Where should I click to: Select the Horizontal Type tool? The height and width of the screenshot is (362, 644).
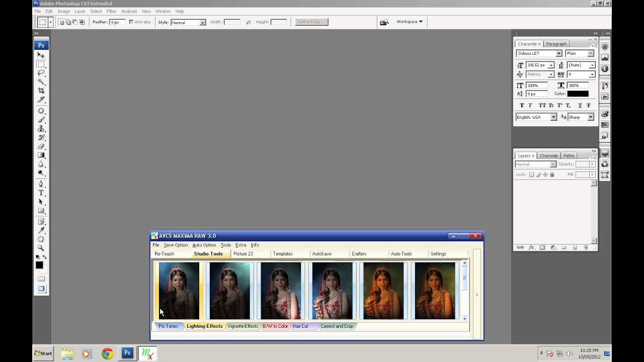(x=41, y=193)
